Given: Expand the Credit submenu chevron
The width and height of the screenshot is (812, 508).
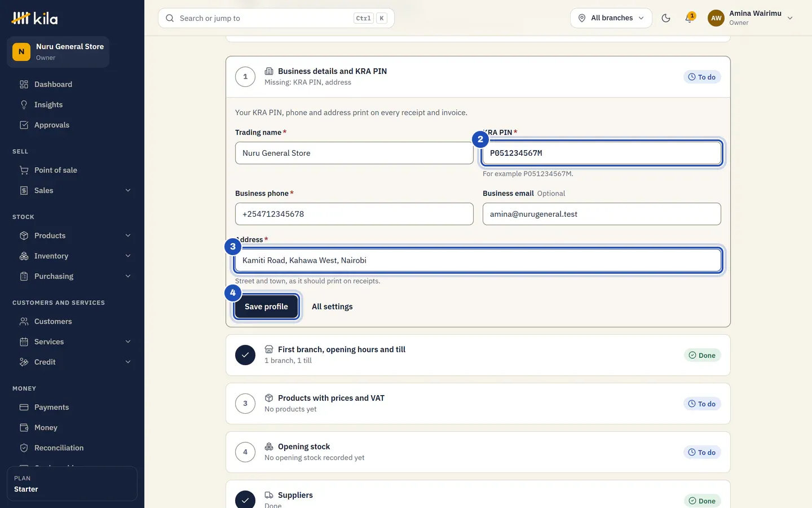Looking at the screenshot, I should coord(128,362).
